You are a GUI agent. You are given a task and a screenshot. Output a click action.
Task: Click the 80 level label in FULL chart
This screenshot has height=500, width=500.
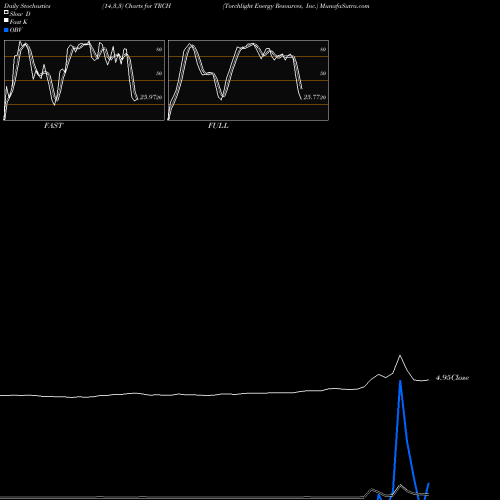point(323,49)
